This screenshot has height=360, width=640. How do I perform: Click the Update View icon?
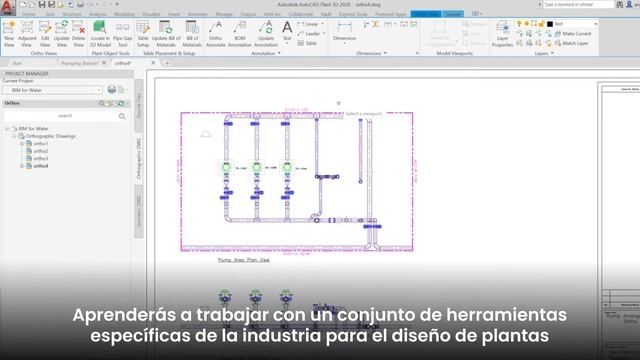pos(62,34)
